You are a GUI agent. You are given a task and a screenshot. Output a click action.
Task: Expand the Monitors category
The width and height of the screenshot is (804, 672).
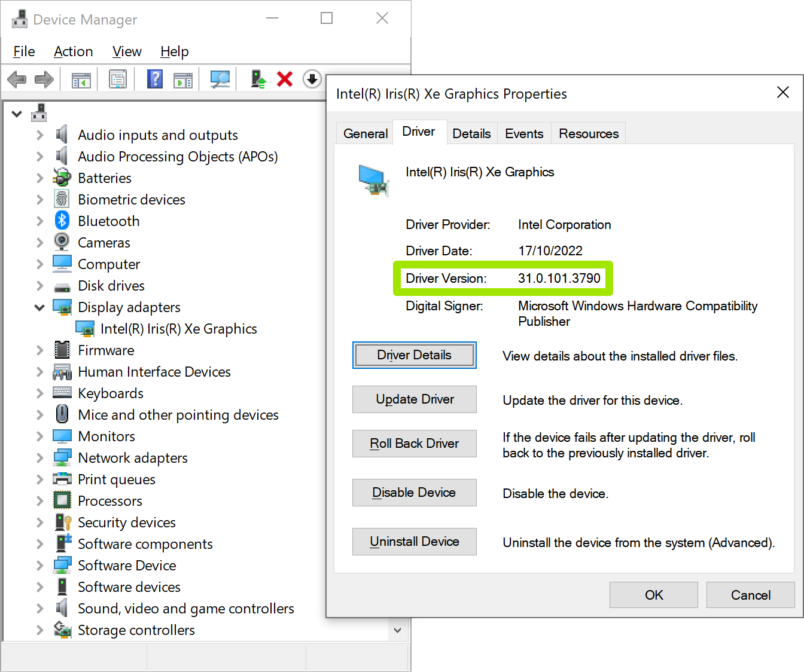tap(39, 436)
